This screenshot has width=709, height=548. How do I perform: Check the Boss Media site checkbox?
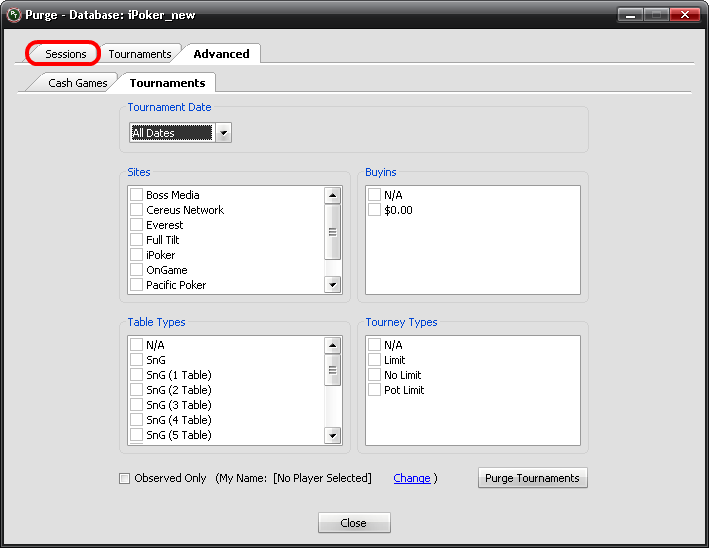(136, 195)
